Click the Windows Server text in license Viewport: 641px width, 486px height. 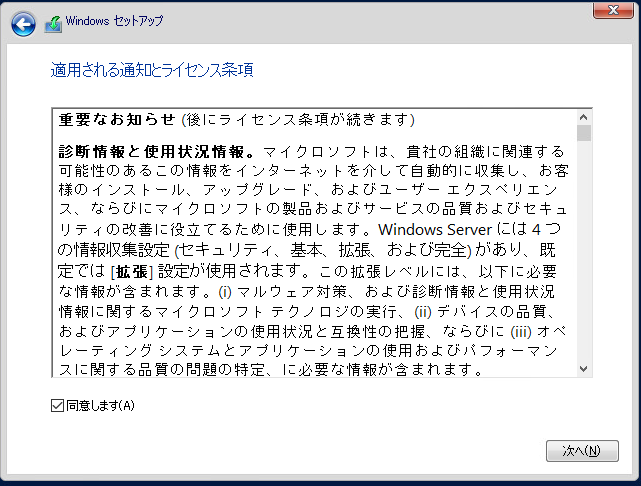(435, 229)
